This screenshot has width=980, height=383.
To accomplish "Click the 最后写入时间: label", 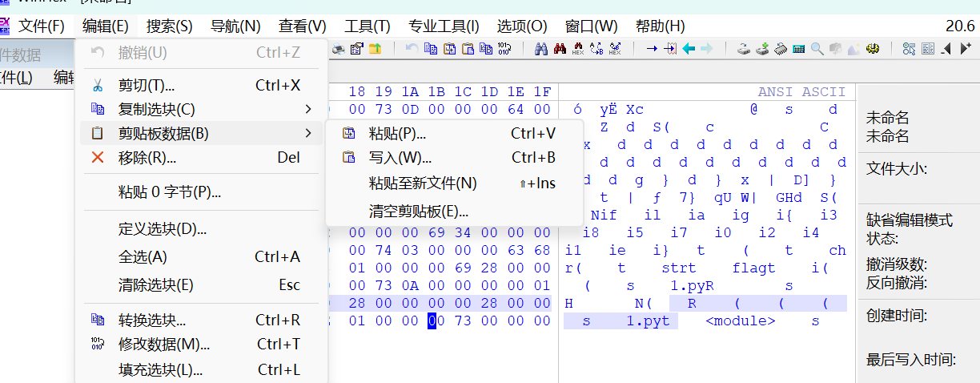I will click(911, 360).
